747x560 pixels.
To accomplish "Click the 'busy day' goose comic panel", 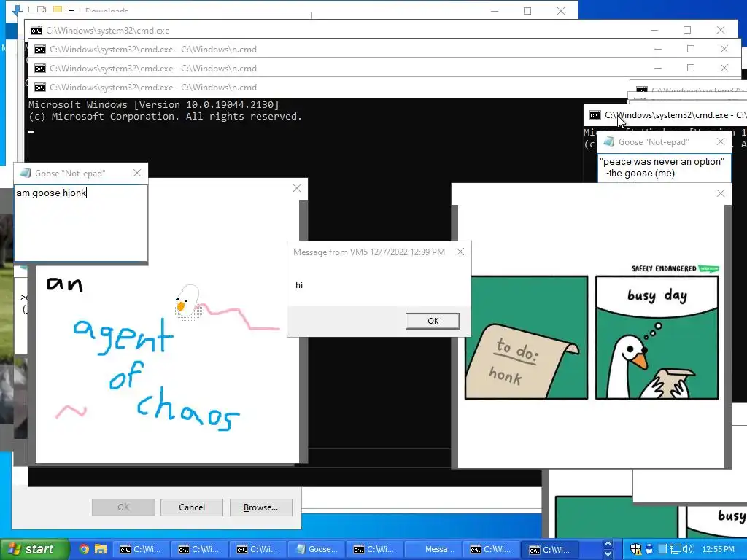I will point(657,338).
